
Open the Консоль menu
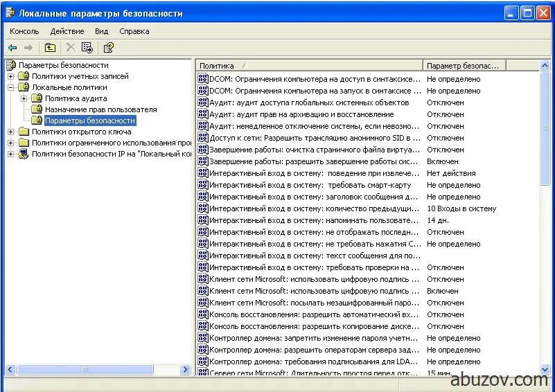click(x=24, y=31)
